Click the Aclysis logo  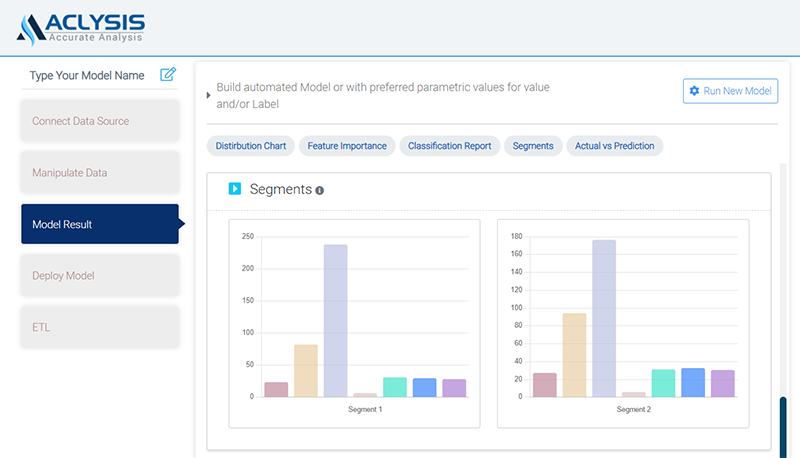[x=81, y=28]
